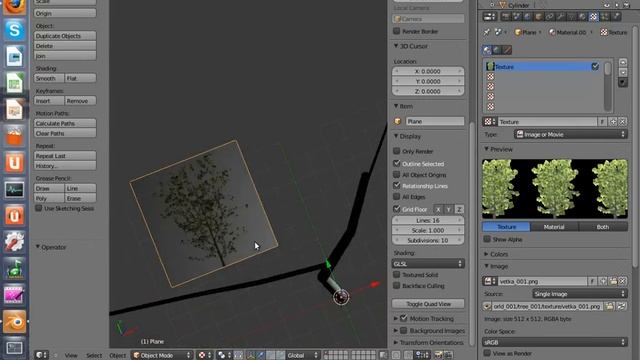The width and height of the screenshot is (640, 360).
Task: Open texture Type Image or Movie dropdown
Action: click(571, 134)
